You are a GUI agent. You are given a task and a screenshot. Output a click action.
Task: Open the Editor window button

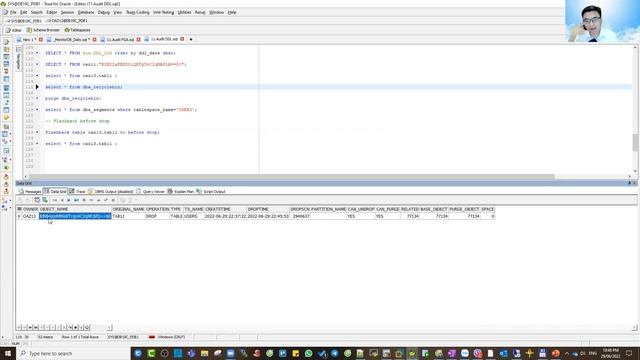(14, 30)
